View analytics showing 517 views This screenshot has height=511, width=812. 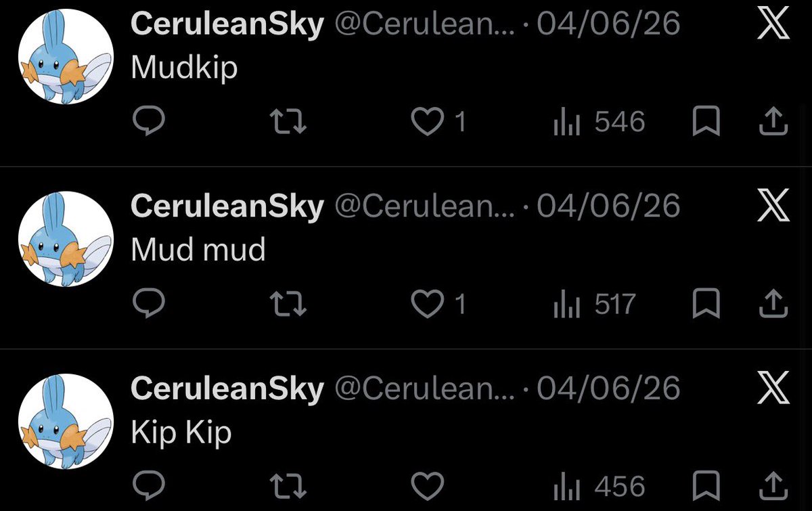[594, 305]
